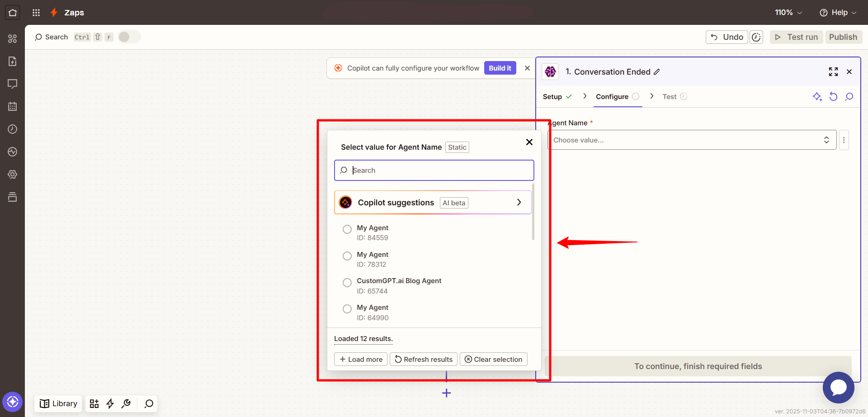Open the Library button
The width and height of the screenshot is (868, 417).
pos(58,403)
